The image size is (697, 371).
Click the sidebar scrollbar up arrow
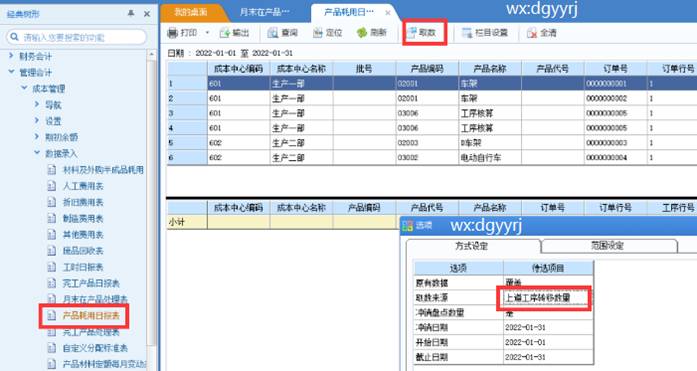[x=152, y=54]
